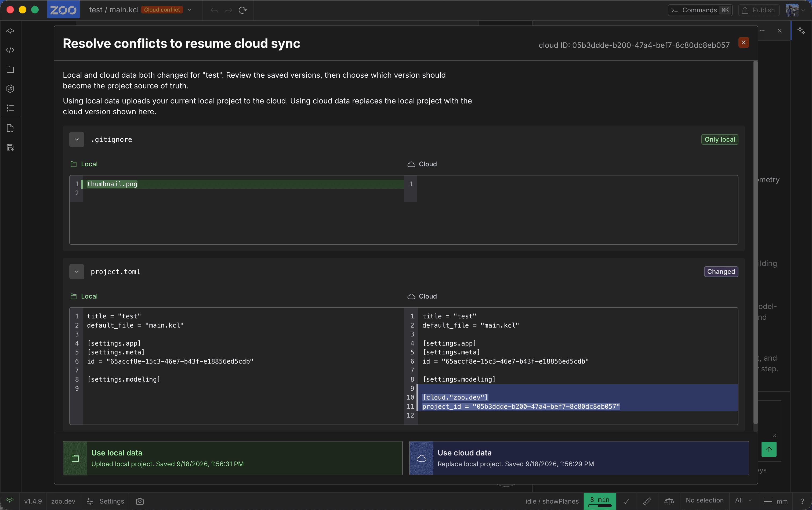Open the logs list sidebar icon
This screenshot has height=510, width=812.
[10, 108]
